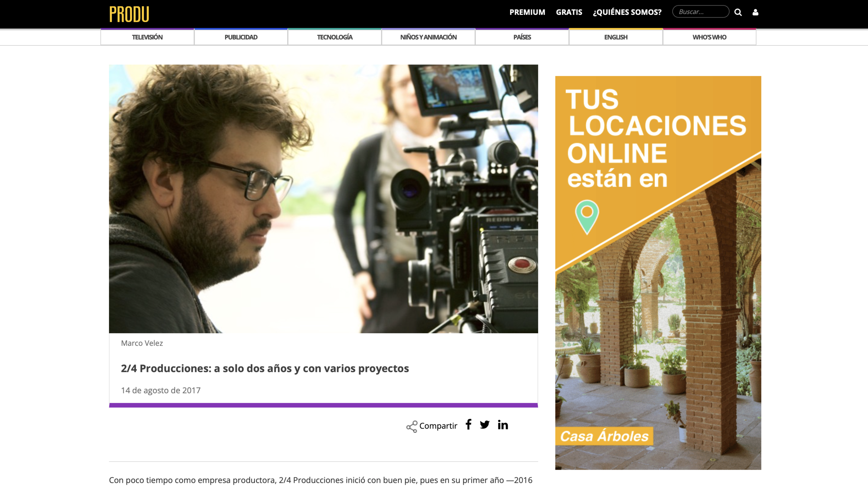This screenshot has height=487, width=868.
Task: Share article on Facebook icon
Action: tap(468, 425)
